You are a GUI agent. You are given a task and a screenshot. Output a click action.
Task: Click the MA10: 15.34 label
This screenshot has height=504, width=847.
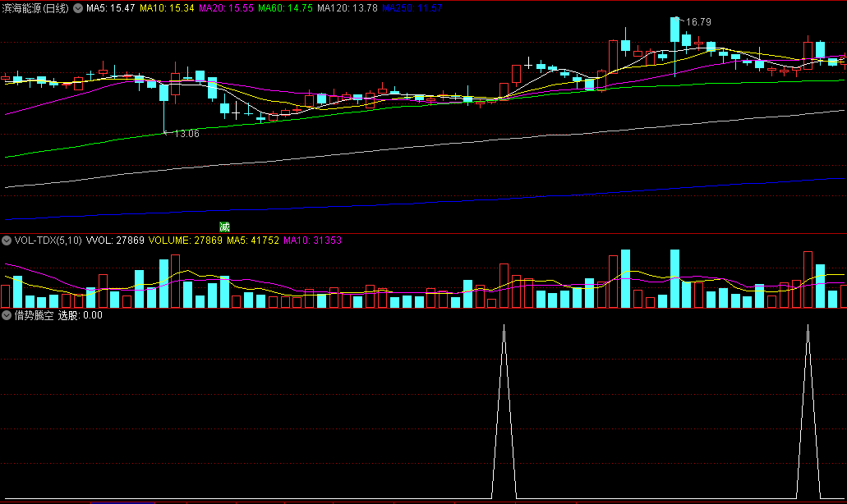point(167,8)
